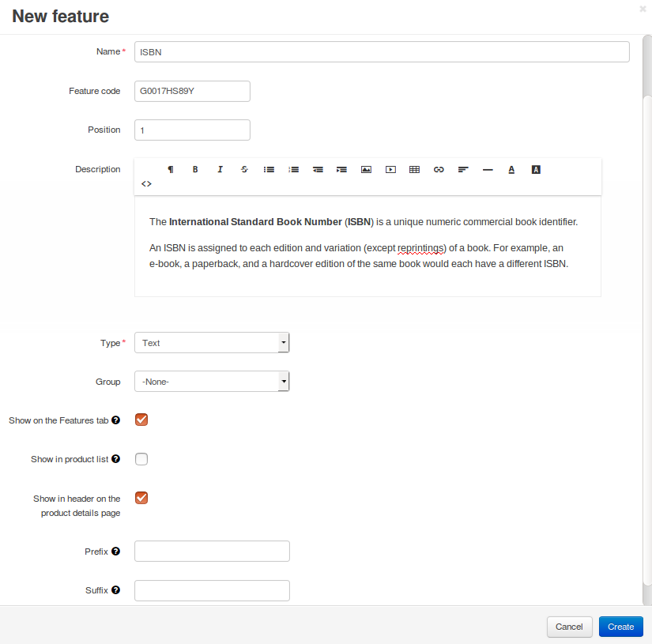The height and width of the screenshot is (644, 652).
Task: Click into the Prefix input field
Action: coord(212,552)
